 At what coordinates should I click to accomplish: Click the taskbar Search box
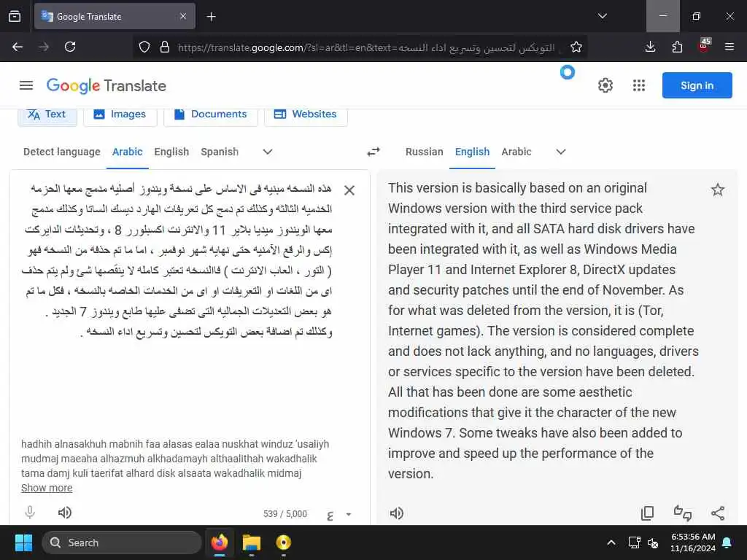point(122,542)
